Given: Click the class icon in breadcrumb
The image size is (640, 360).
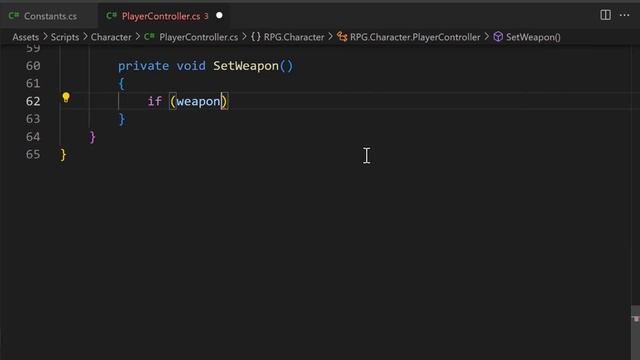Looking at the screenshot, I should [342, 37].
